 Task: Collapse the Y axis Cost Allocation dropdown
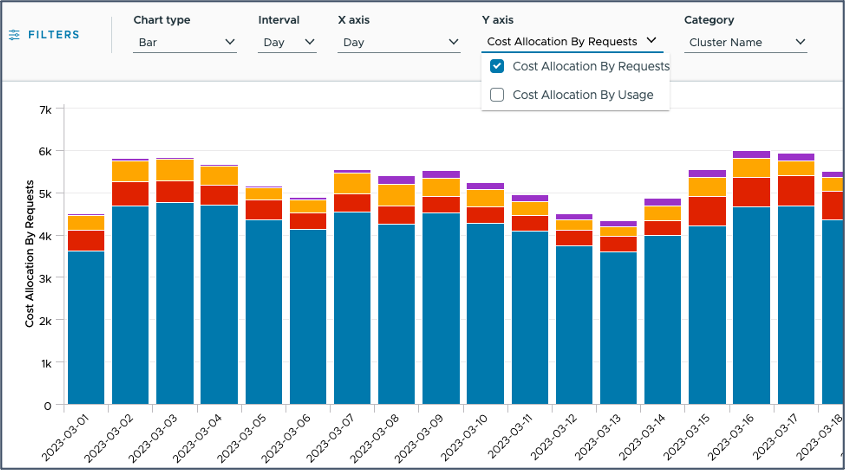click(x=572, y=42)
